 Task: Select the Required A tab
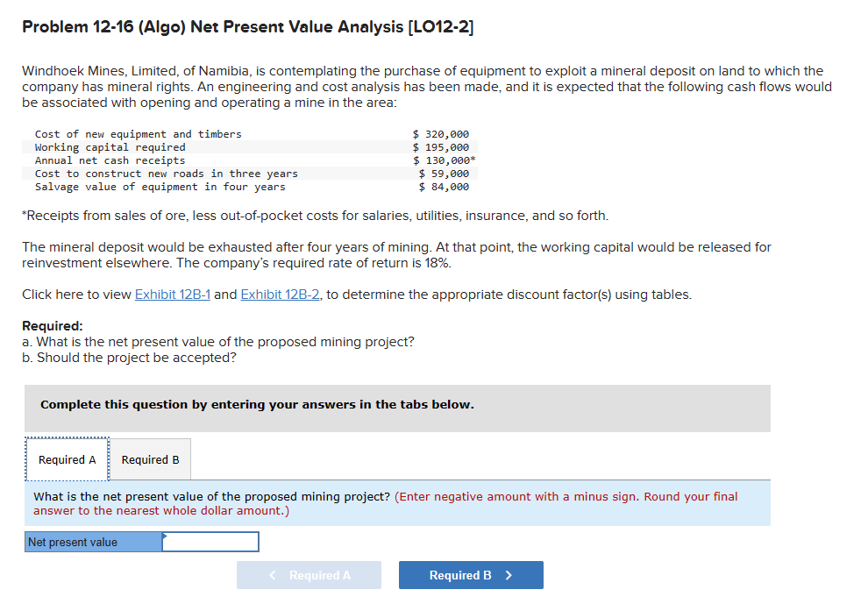67,458
